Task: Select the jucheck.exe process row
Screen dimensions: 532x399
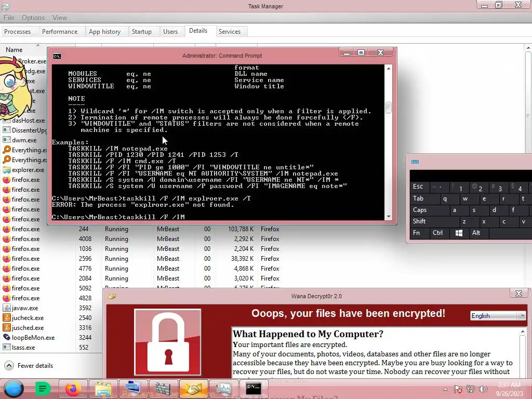Action: click(x=51, y=318)
